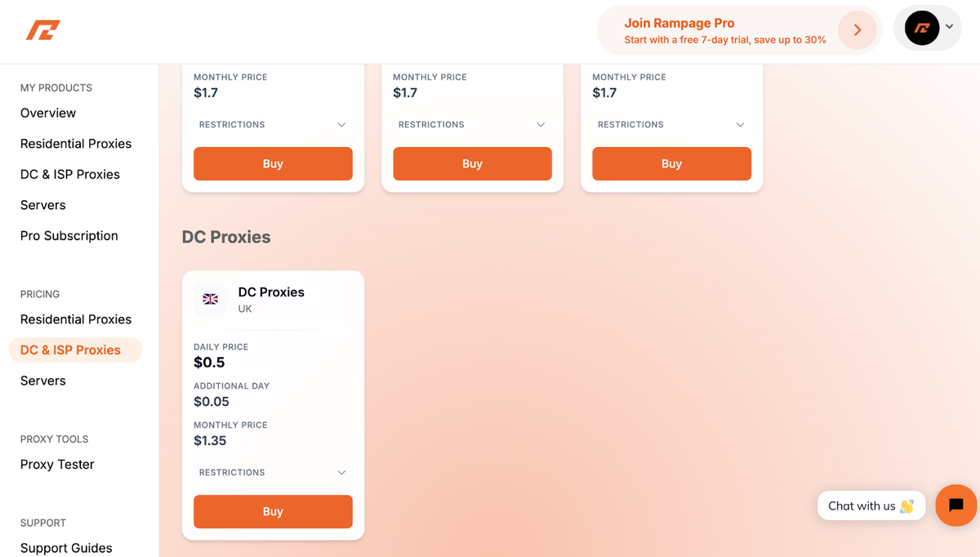Expand Restrictions on the first proxy card

pyautogui.click(x=273, y=124)
